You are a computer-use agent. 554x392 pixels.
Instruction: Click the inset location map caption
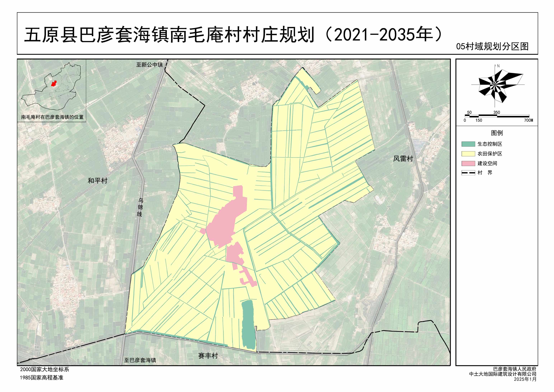52,117
